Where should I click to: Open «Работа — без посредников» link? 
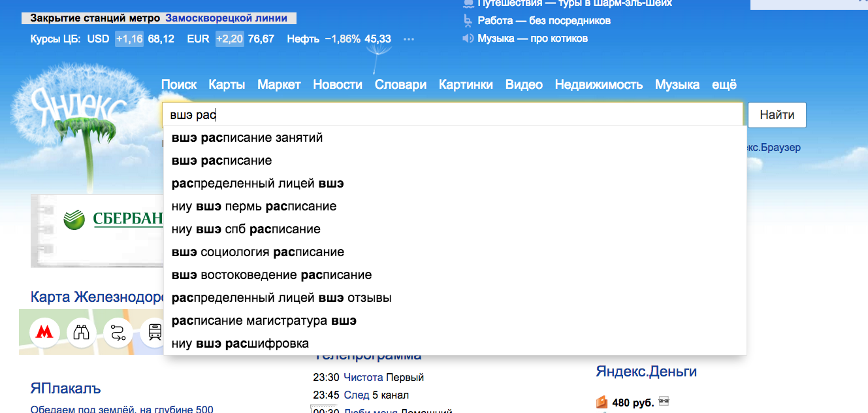pos(544,21)
